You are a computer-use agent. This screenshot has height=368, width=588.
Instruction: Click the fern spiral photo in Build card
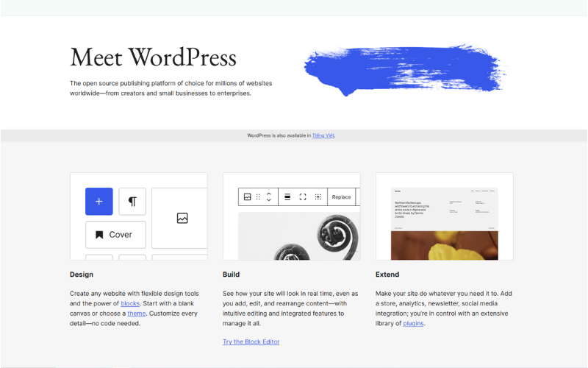(x=299, y=236)
